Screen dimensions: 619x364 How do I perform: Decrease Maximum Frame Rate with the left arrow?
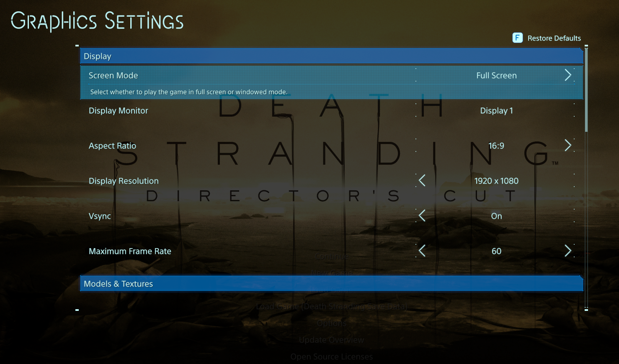pyautogui.click(x=422, y=251)
